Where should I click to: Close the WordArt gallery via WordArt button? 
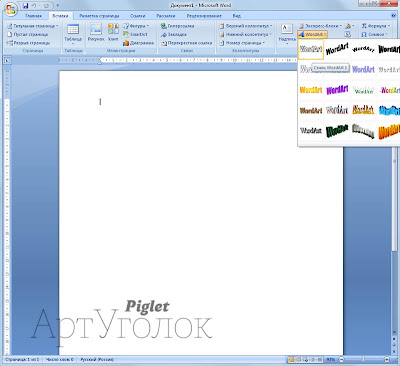coord(312,34)
